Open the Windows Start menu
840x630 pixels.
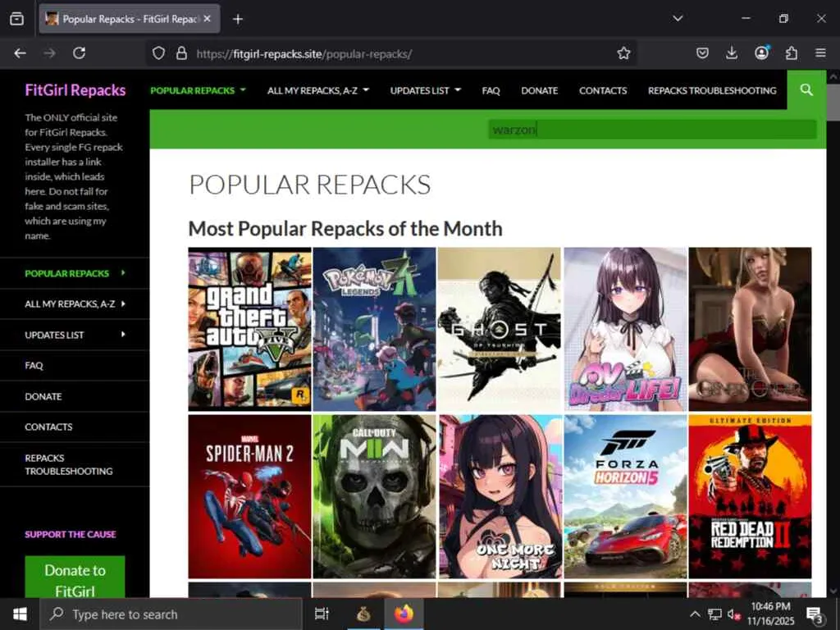tap(20, 614)
